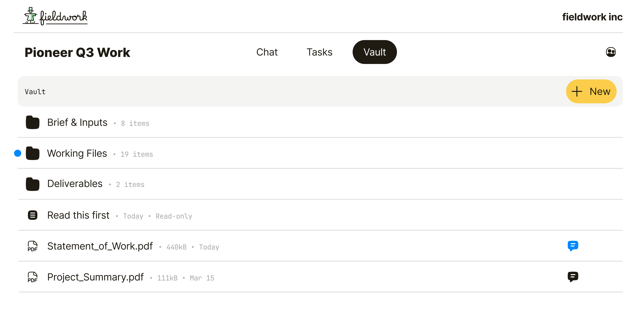This screenshot has width=644, height=336.
Task: Open the members icon next to Vault tab
Action: pyautogui.click(x=611, y=52)
